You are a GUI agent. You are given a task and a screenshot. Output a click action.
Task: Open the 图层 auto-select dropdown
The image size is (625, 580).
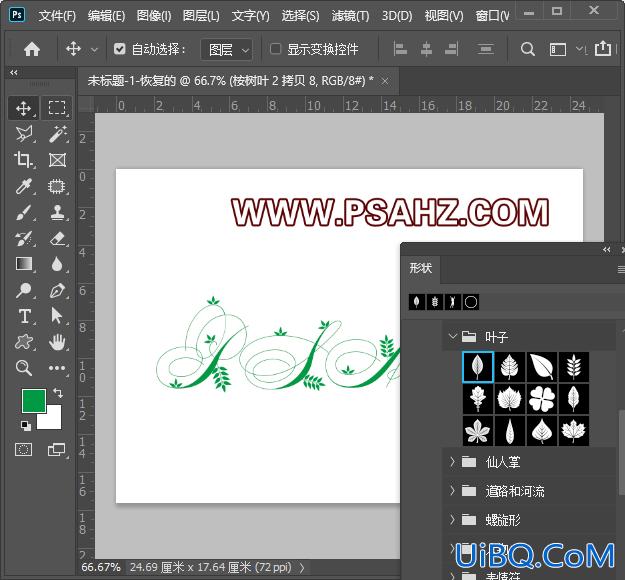coord(226,50)
